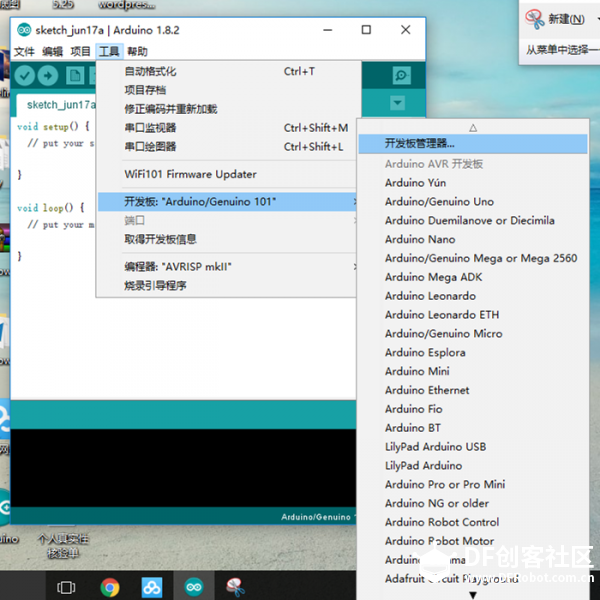Choose 自动格式化 from the tools menu
The width and height of the screenshot is (600, 600).
pos(227,72)
